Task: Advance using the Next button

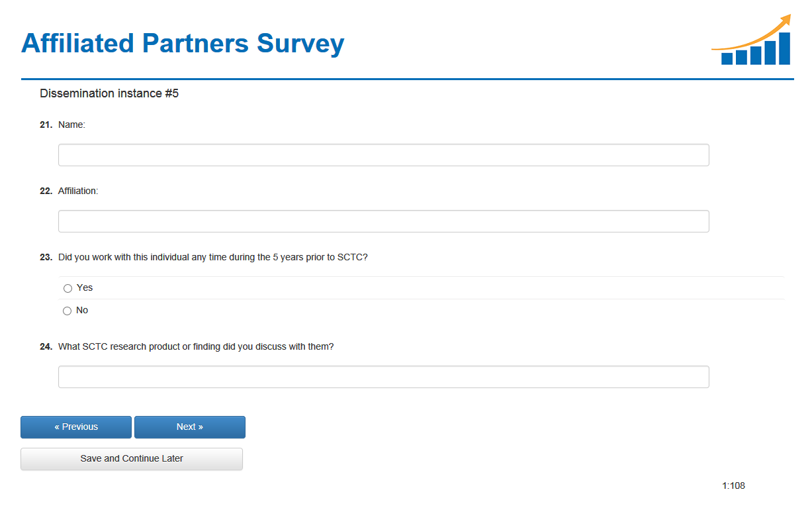Action: (189, 427)
